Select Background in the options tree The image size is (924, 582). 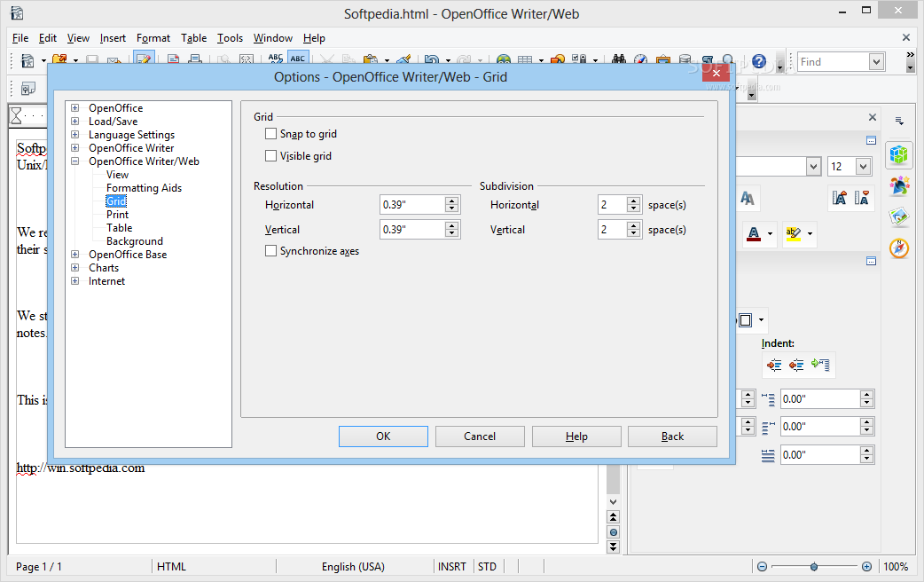(x=135, y=241)
